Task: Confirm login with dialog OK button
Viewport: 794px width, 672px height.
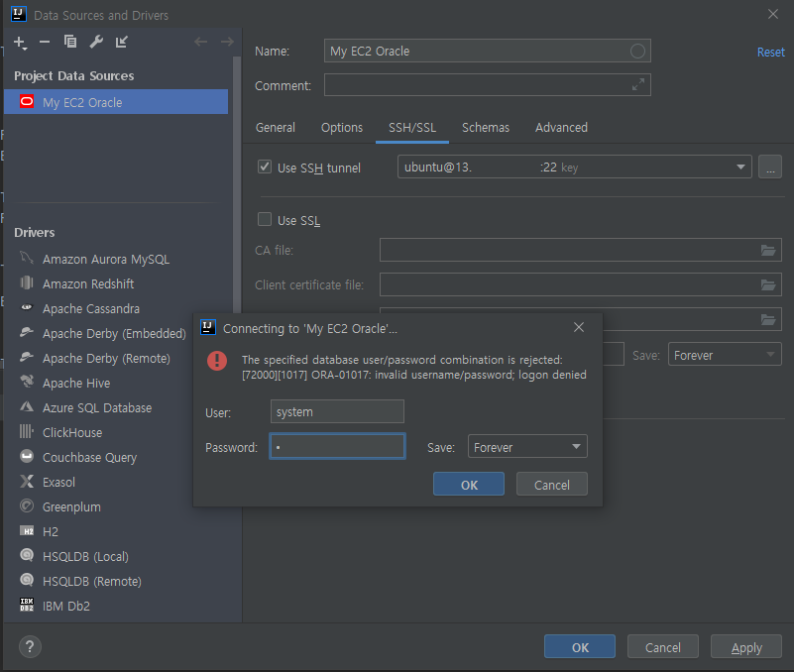Action: 469,484
